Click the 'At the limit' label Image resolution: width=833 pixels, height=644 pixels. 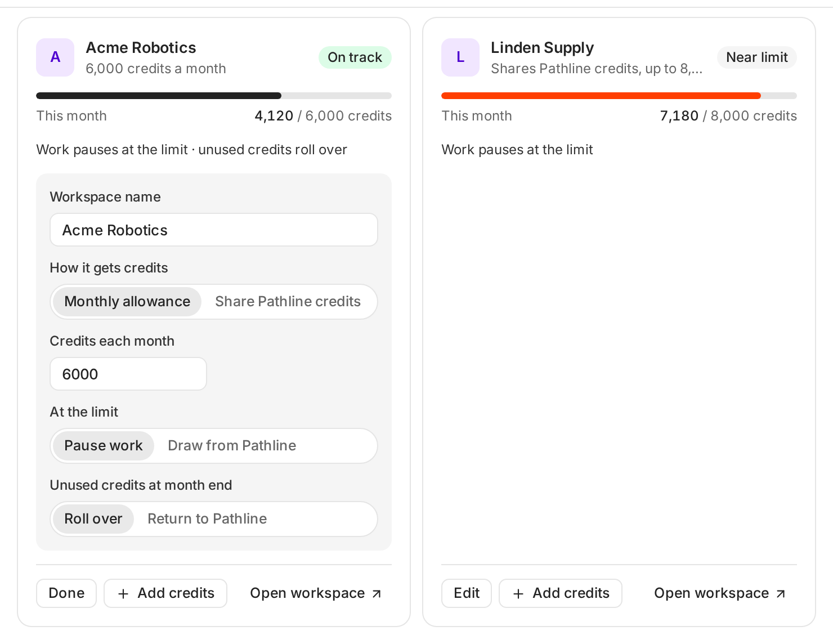84,412
